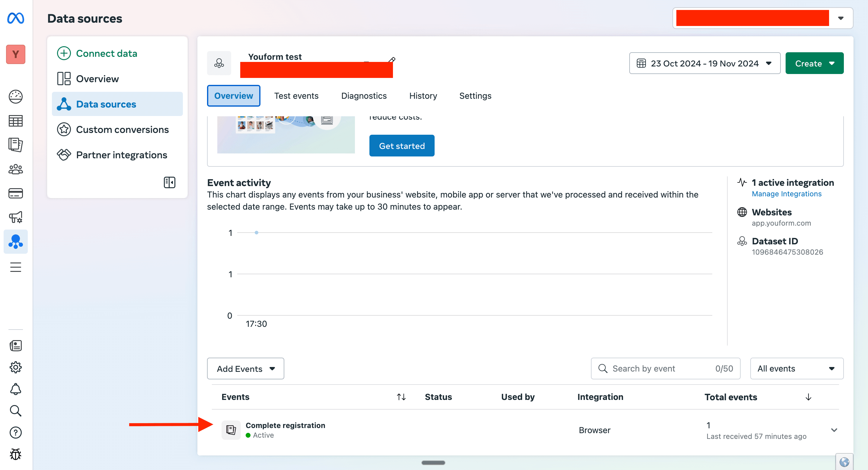This screenshot has height=470, width=868.
Task: Select Custom conversions in side menu
Action: (x=117, y=130)
